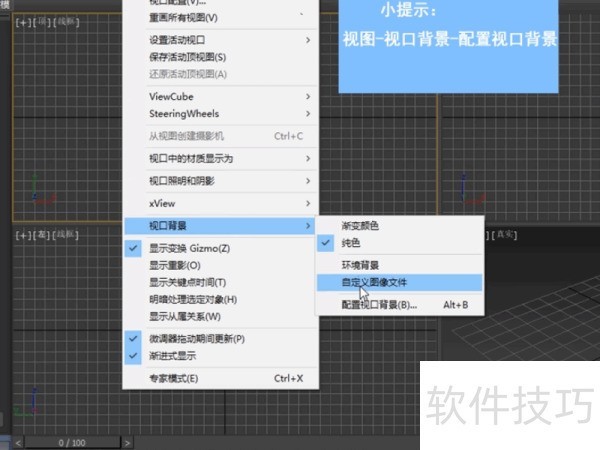Select the 纯色 background option

coord(351,243)
